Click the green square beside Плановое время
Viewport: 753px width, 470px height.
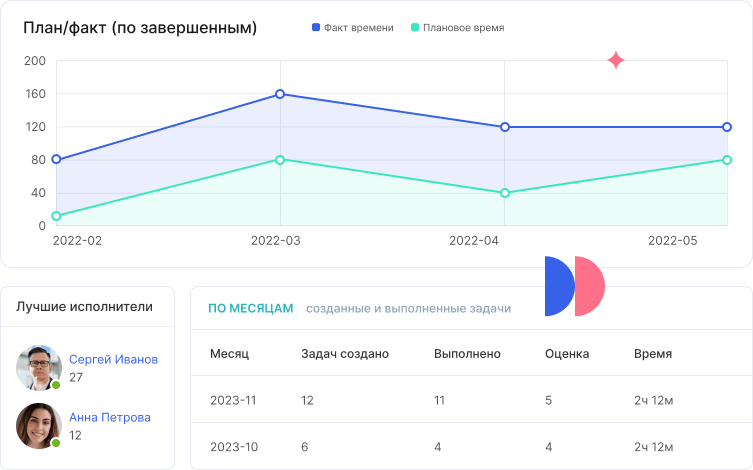415,28
